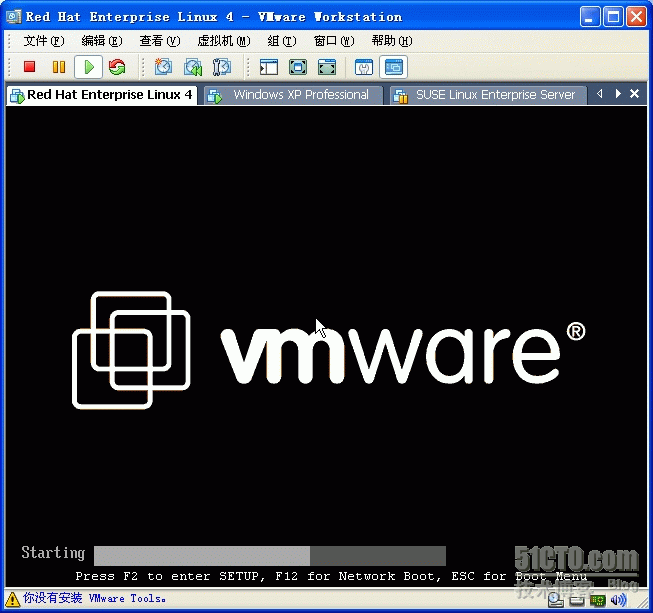Screen dimensions: 653x613
Task: Click the VMware Workstation title bar icon
Action: (13, 17)
